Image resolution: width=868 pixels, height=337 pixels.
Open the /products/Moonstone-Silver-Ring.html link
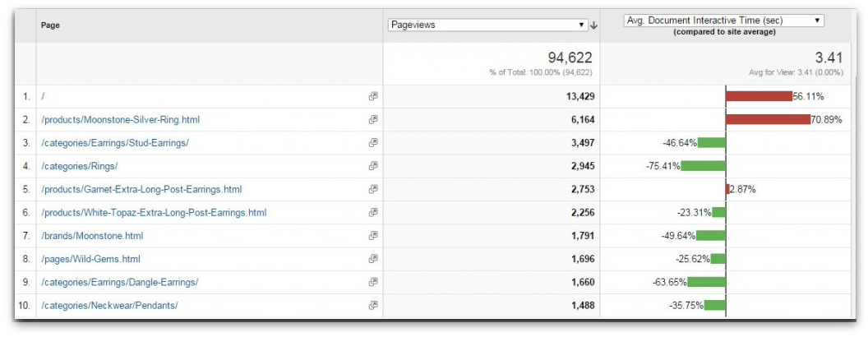(121, 119)
